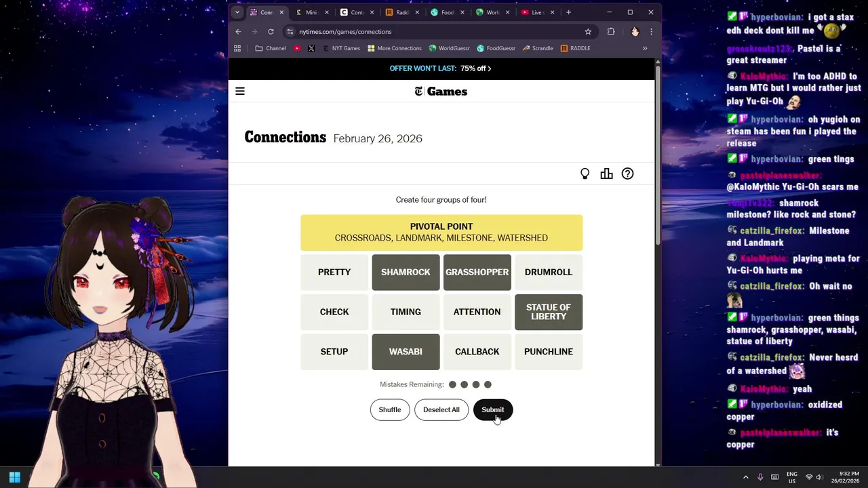This screenshot has width=868, height=488.
Task: Click the ENG US language indicator
Action: pos(791,477)
